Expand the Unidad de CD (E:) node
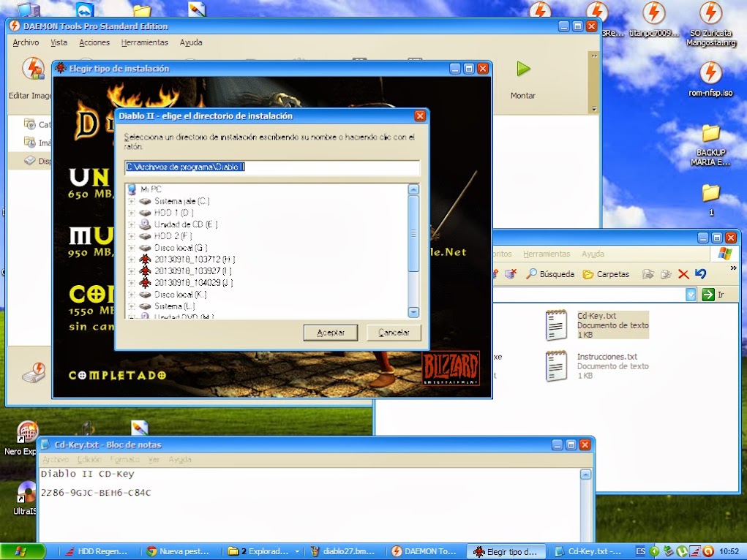 [x=132, y=224]
